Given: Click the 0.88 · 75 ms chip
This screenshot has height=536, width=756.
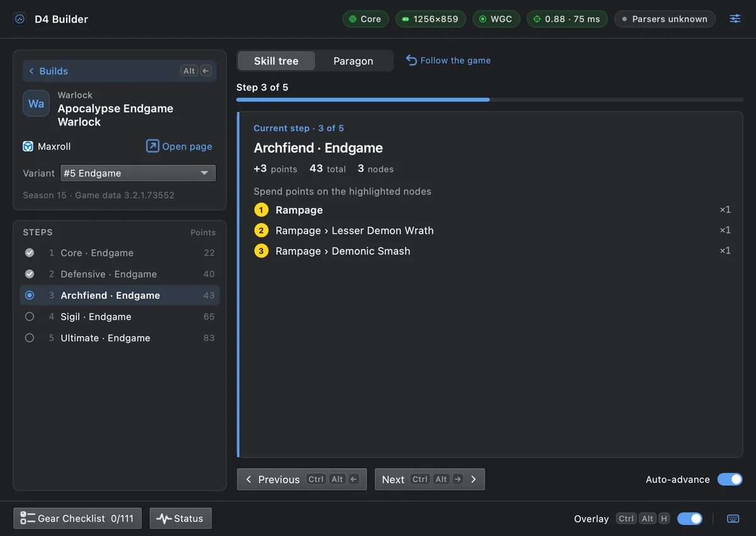Looking at the screenshot, I should click(x=567, y=19).
